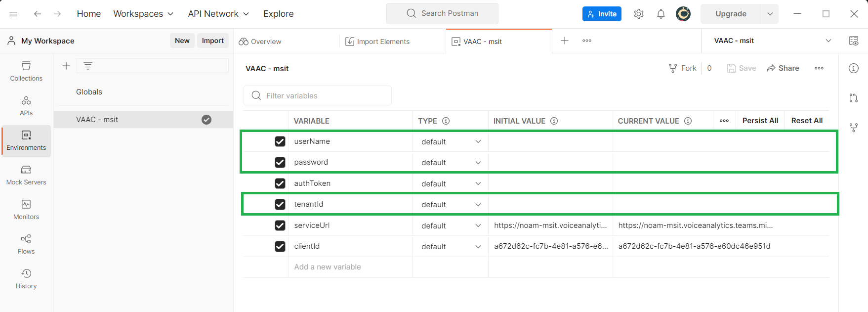Screen dimensions: 868x312
Task: Disable the clientId variable checkbox
Action: (280, 246)
